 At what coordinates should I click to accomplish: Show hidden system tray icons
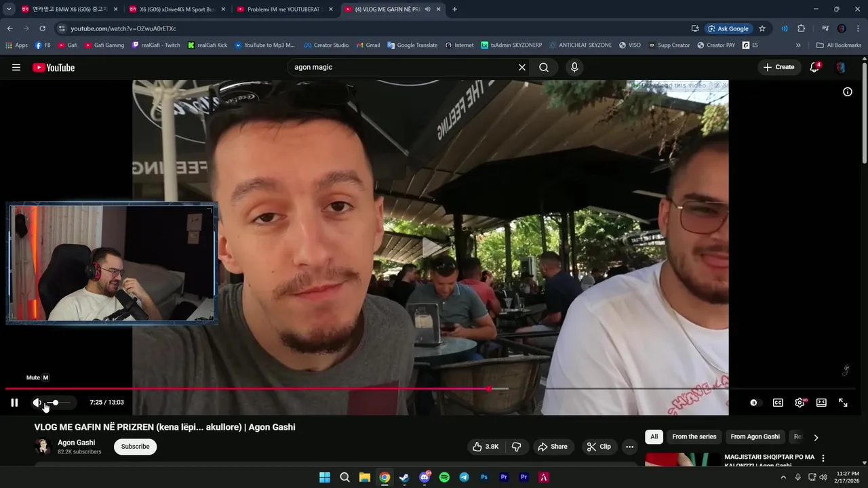(783, 477)
